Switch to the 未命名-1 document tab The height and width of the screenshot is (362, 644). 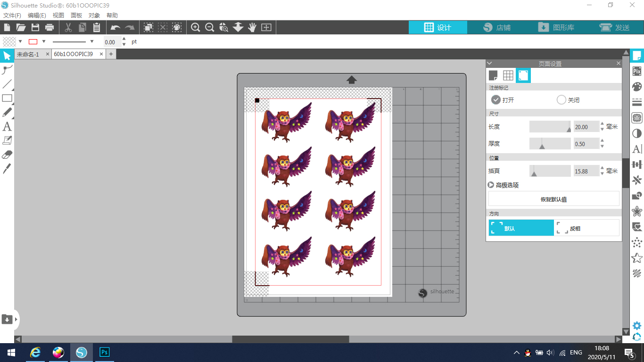(28, 54)
